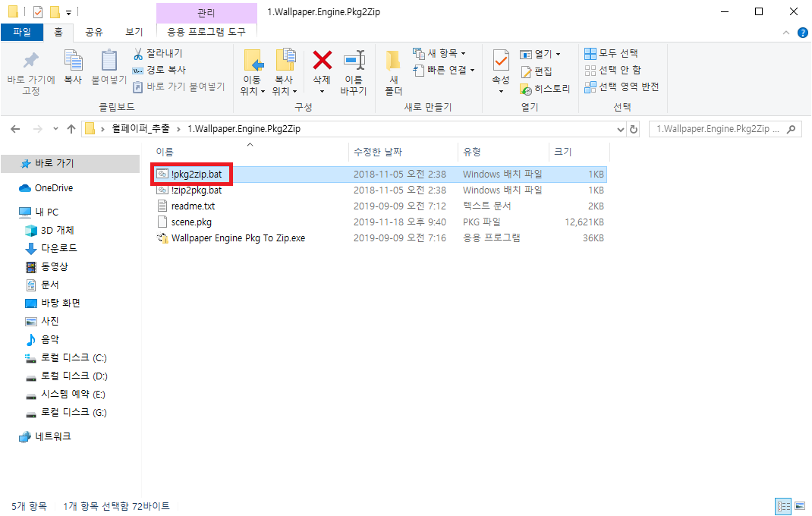Viewport: 812px width, 516px height.
Task: Expand the address bar history dropdown
Action: pyautogui.click(x=621, y=129)
